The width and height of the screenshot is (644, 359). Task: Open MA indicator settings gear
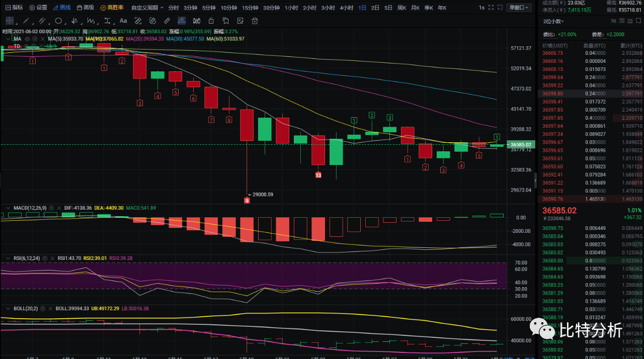coord(35,39)
